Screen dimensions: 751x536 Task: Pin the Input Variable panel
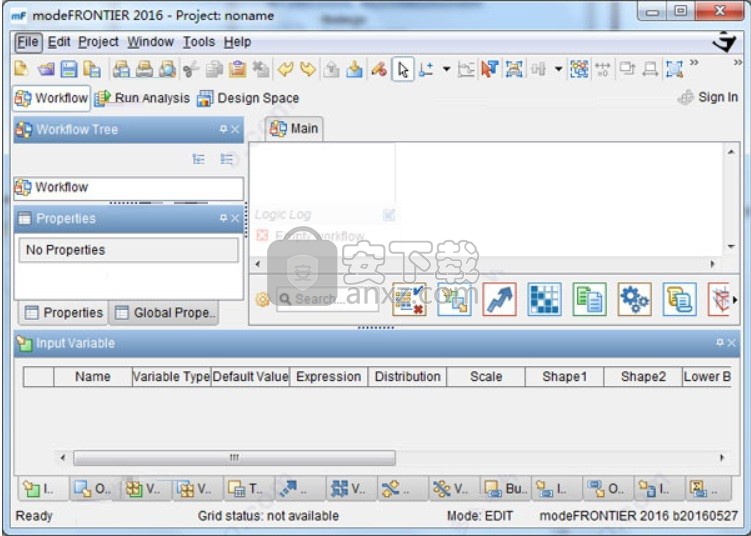pyautogui.click(x=719, y=342)
